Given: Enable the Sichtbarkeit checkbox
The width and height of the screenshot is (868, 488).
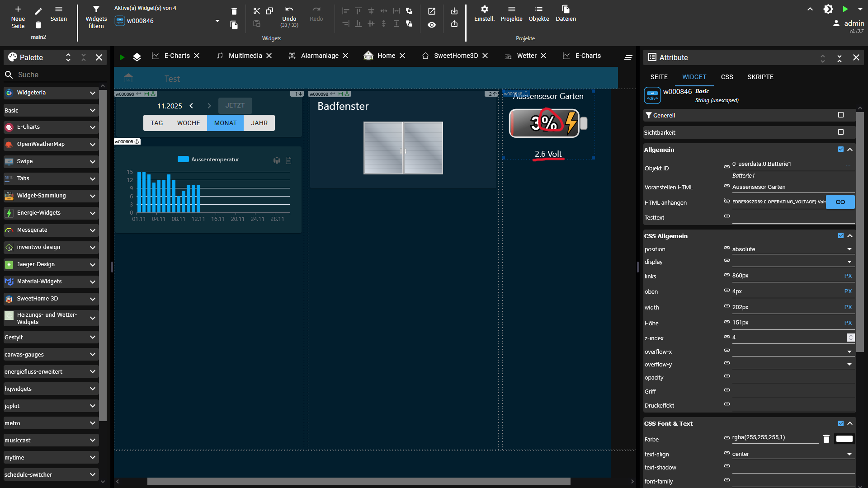Looking at the screenshot, I should 841,132.
